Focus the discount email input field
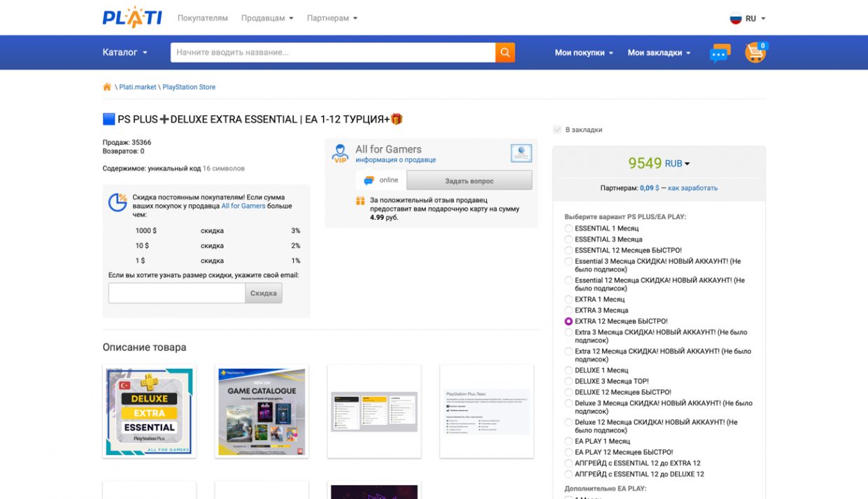The image size is (868, 499). click(x=177, y=293)
